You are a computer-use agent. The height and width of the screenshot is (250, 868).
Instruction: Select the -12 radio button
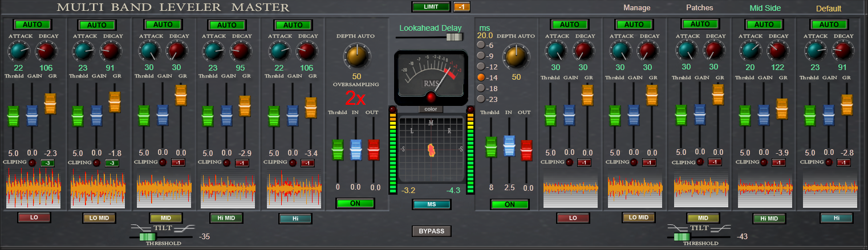pos(481,67)
